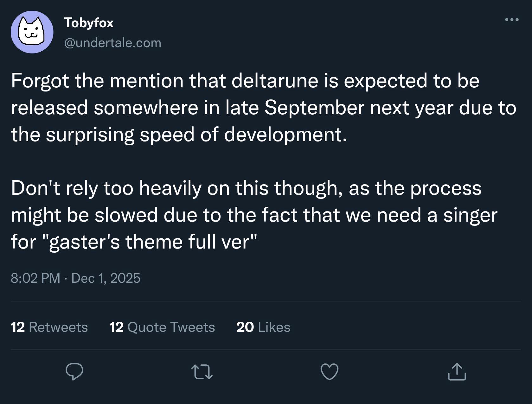Show the 20 Likes list

(x=263, y=327)
